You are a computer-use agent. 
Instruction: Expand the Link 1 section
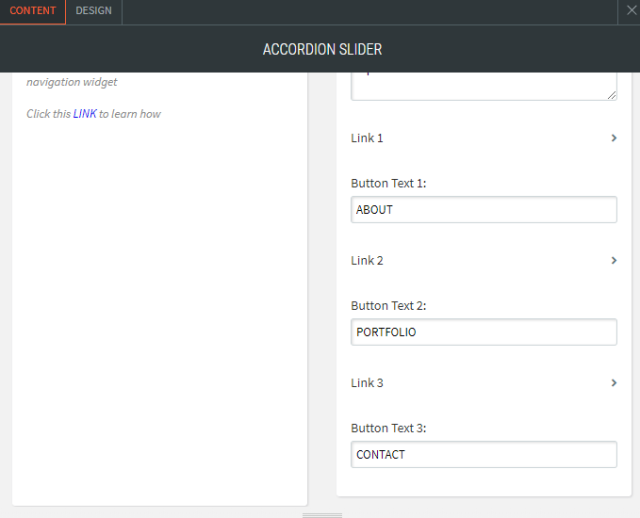point(367,138)
